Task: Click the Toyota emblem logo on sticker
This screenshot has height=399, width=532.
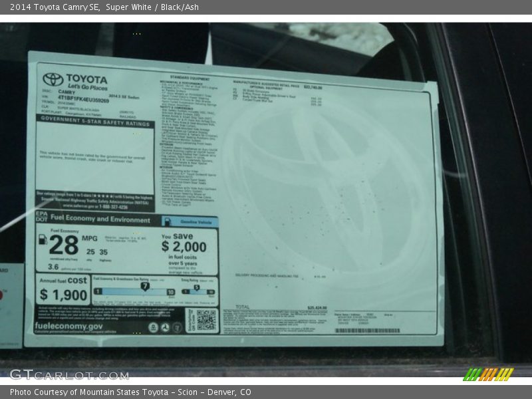Action: point(53,80)
